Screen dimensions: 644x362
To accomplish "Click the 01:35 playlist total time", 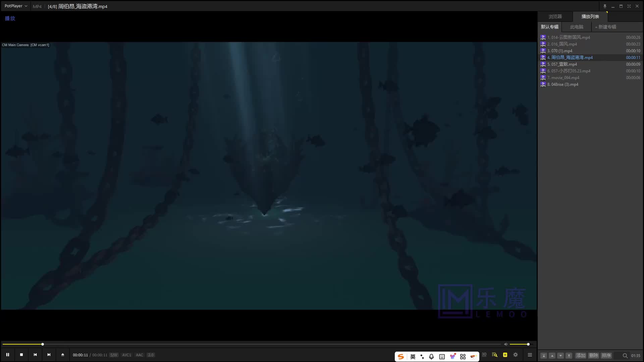I will [636, 356].
